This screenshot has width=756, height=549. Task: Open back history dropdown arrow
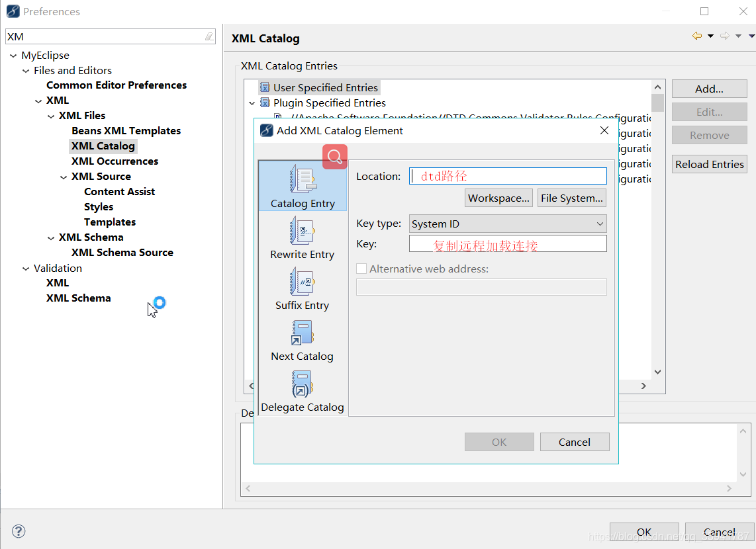coord(710,36)
